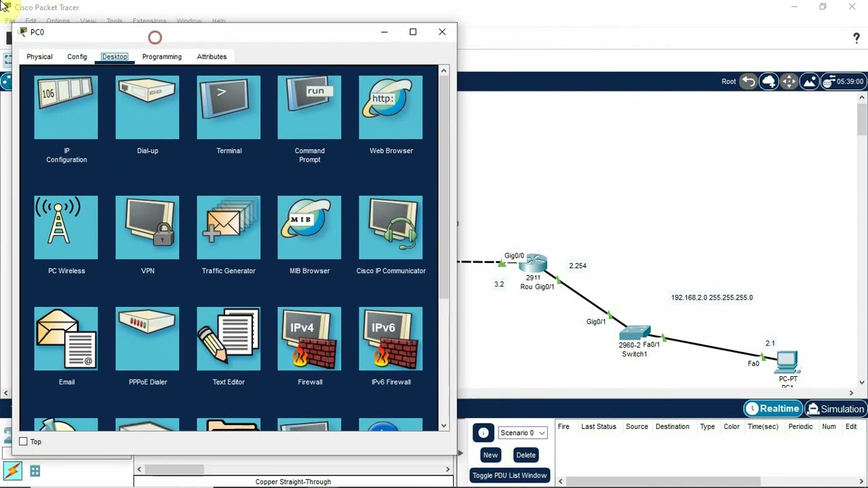This screenshot has height=488, width=868.
Task: Open the Dial-up app
Action: [x=147, y=108]
